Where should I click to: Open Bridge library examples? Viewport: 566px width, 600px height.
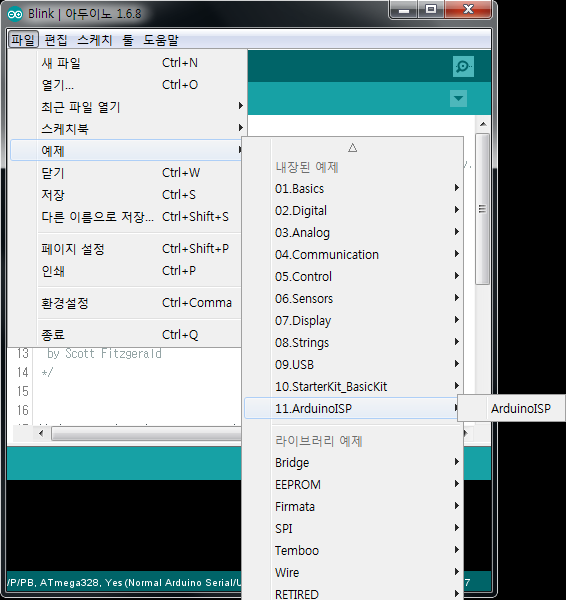(354, 462)
